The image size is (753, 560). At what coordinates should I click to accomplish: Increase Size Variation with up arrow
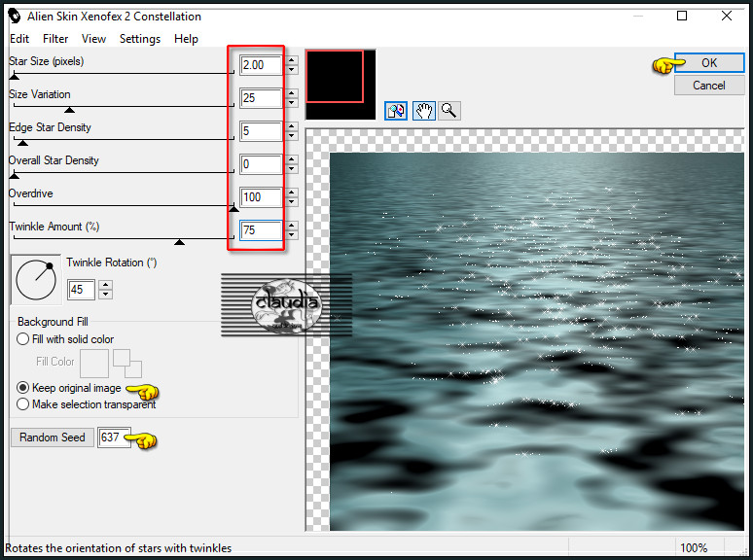click(x=292, y=93)
